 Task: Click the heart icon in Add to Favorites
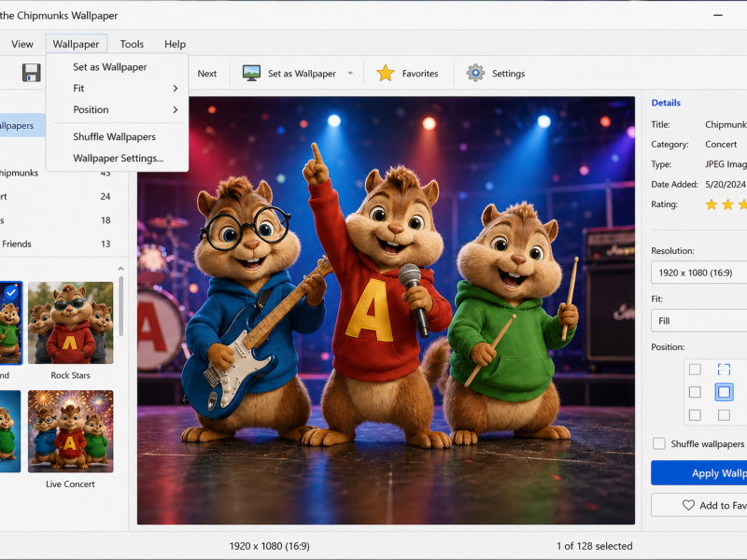pos(688,505)
